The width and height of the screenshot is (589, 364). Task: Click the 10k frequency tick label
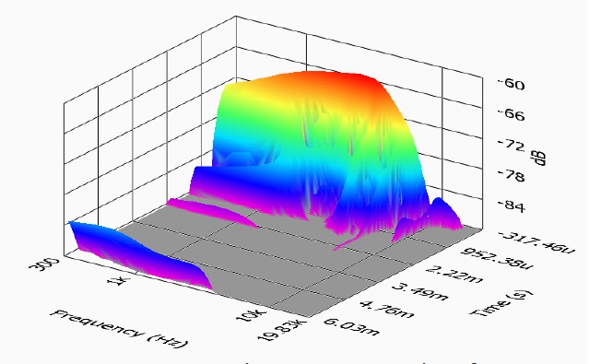[252, 315]
